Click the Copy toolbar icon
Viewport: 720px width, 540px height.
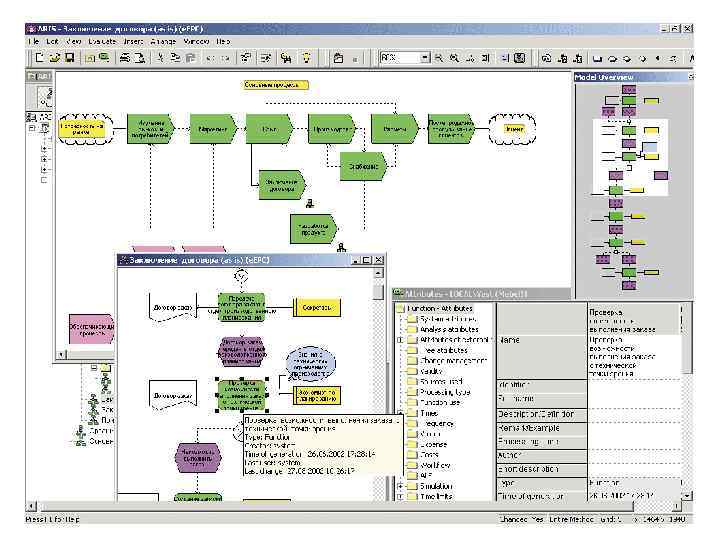pos(175,57)
